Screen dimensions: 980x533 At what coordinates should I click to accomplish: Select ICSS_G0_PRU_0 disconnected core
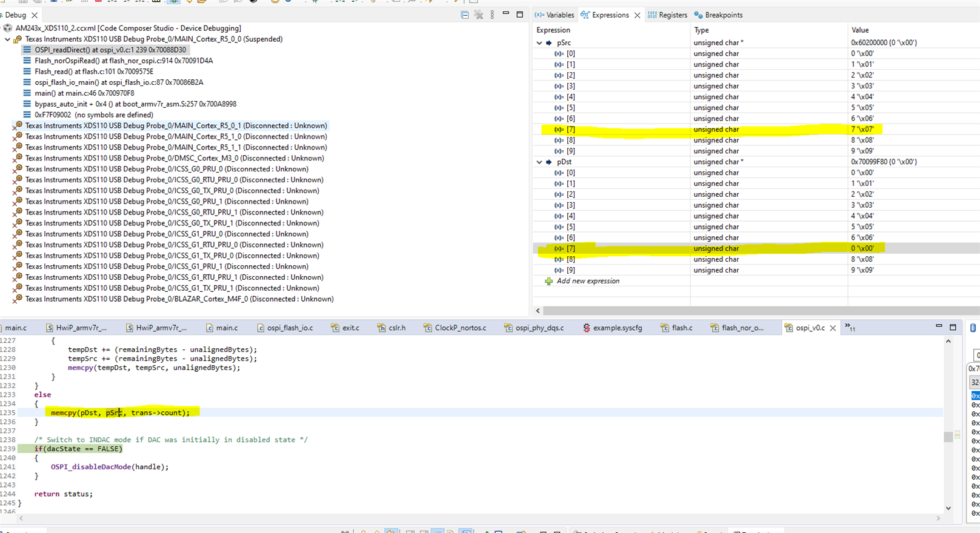(x=167, y=170)
